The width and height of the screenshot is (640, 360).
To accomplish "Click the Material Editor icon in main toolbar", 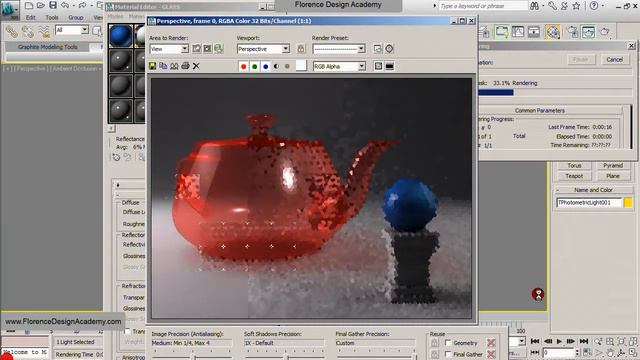I will coord(552,31).
